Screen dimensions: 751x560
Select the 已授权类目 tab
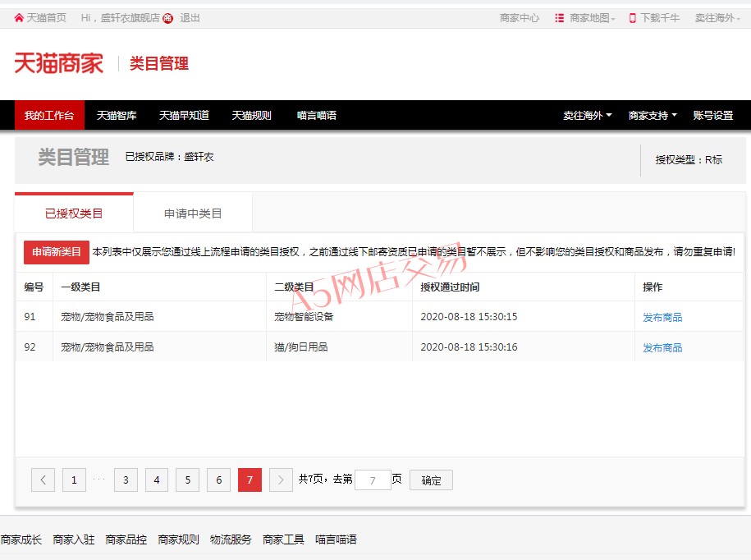74,213
